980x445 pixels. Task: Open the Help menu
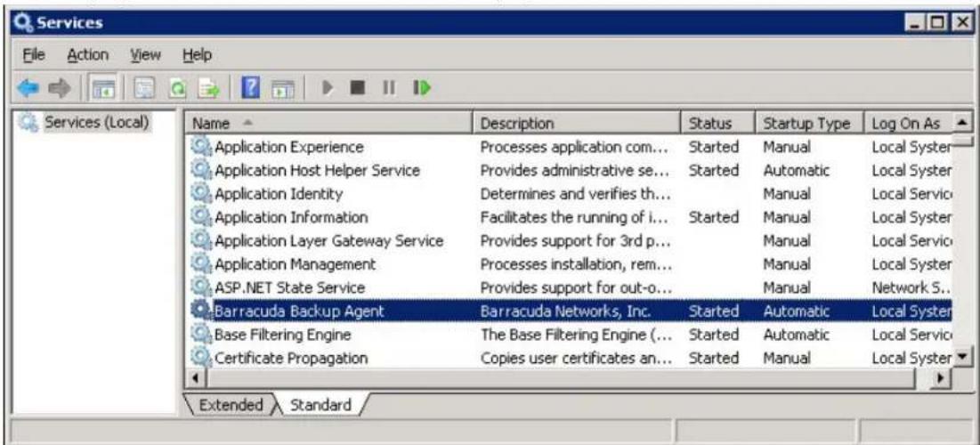(197, 55)
